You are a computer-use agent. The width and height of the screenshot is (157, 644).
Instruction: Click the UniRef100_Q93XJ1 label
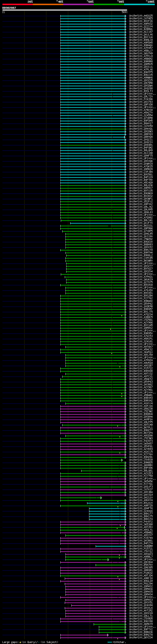[141, 67]
